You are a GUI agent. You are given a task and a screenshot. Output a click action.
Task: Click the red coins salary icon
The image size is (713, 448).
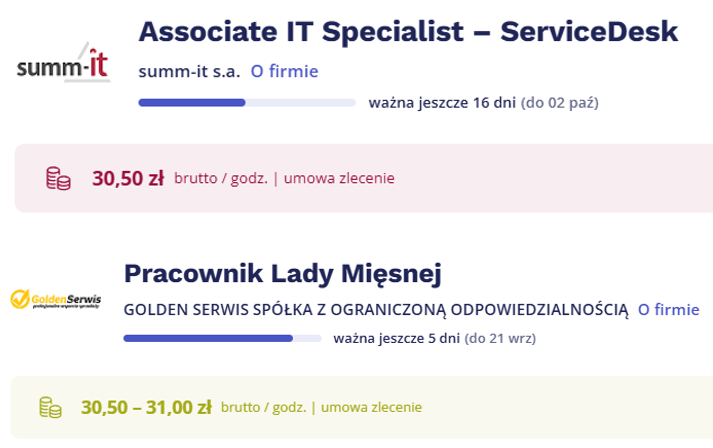click(58, 178)
